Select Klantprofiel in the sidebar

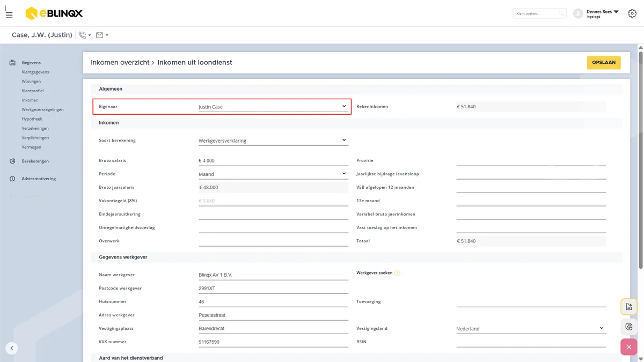33,91
